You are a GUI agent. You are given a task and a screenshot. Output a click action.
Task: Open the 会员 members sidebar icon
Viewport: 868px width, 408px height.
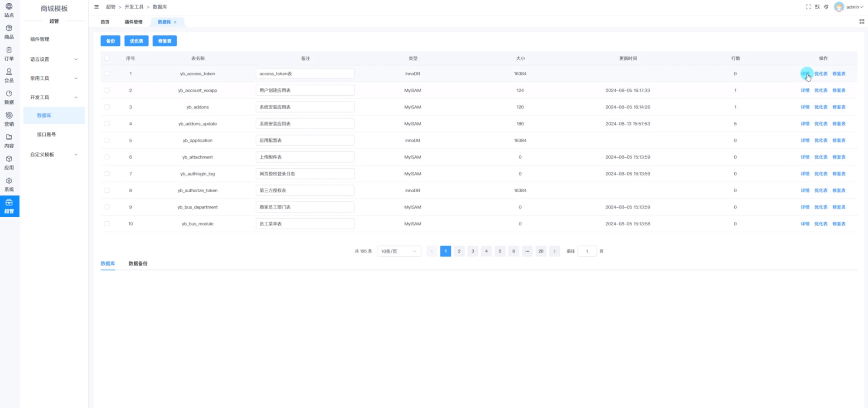9,75
